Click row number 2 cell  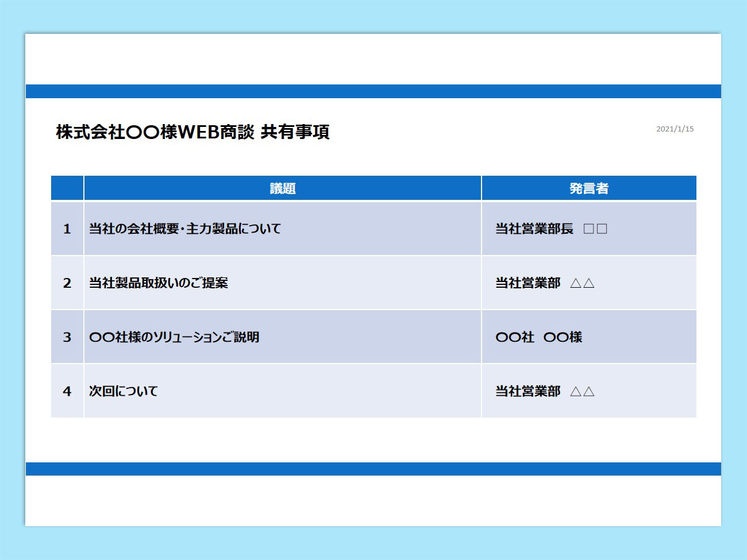[x=67, y=283]
